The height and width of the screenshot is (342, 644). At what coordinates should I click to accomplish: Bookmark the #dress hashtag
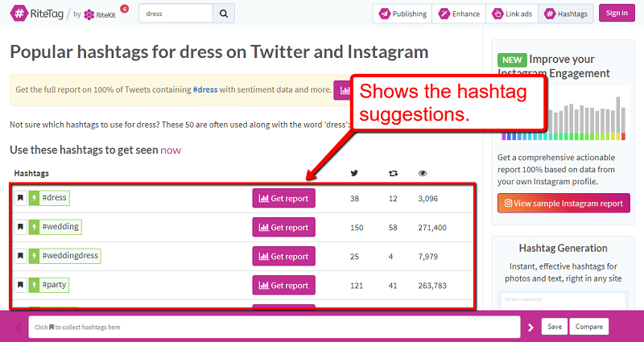(x=21, y=198)
